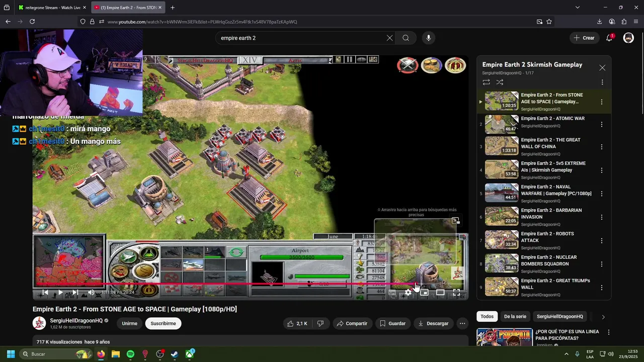The image size is (644, 362).
Task: Open YouTube notifications bell
Action: coord(609,38)
